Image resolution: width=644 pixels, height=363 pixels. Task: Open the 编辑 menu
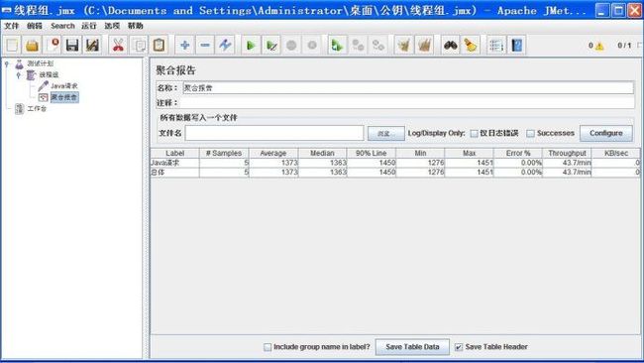tap(35, 26)
